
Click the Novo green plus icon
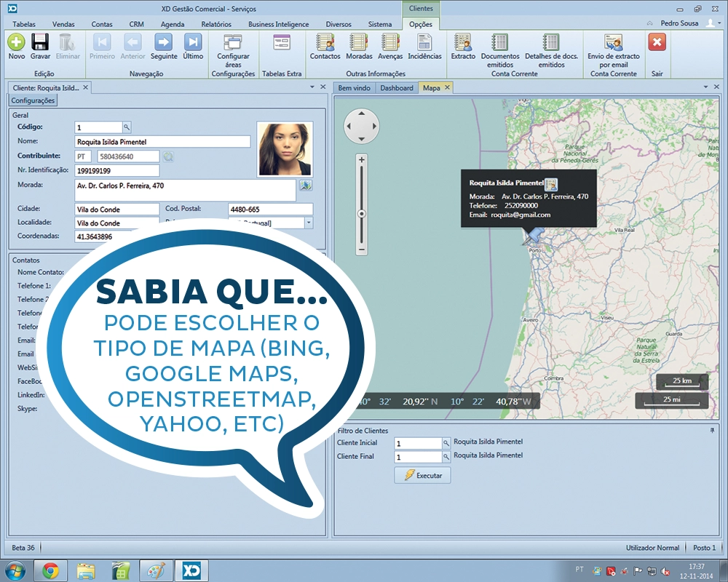16,42
